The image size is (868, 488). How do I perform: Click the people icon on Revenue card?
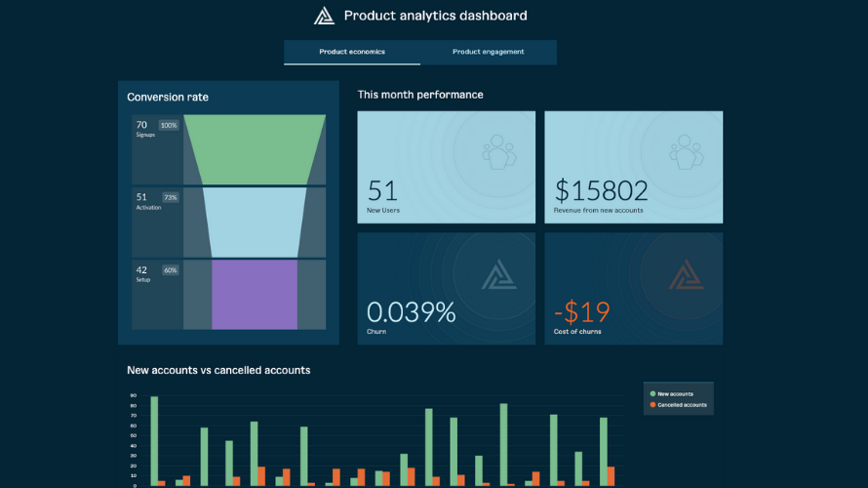click(x=687, y=152)
